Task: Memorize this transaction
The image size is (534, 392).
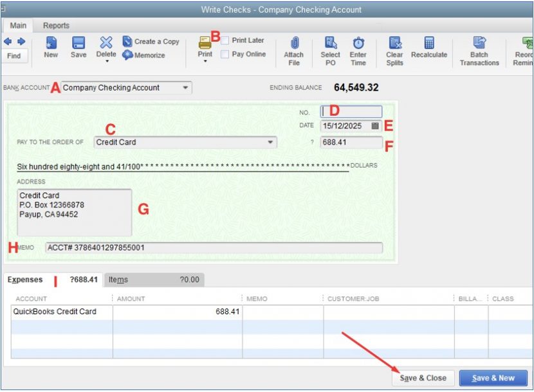Action: (x=147, y=55)
